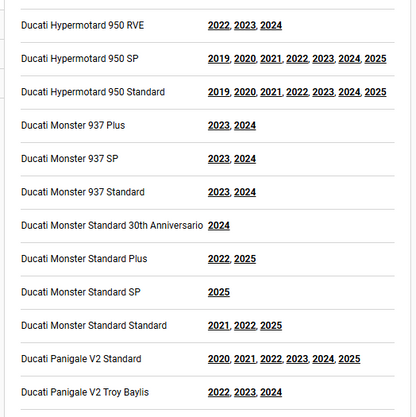Open 2025 for Ducati Monster Standard SP
Viewport: 416px width, 417px height.
tap(219, 292)
